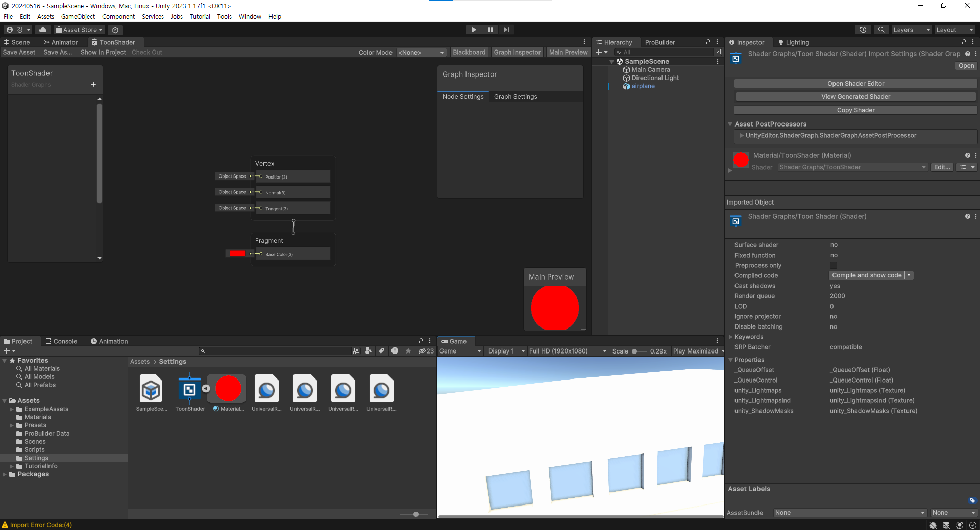980x530 pixels.
Task: Click Save Asset in Shader Graph toolbar
Action: (x=19, y=52)
